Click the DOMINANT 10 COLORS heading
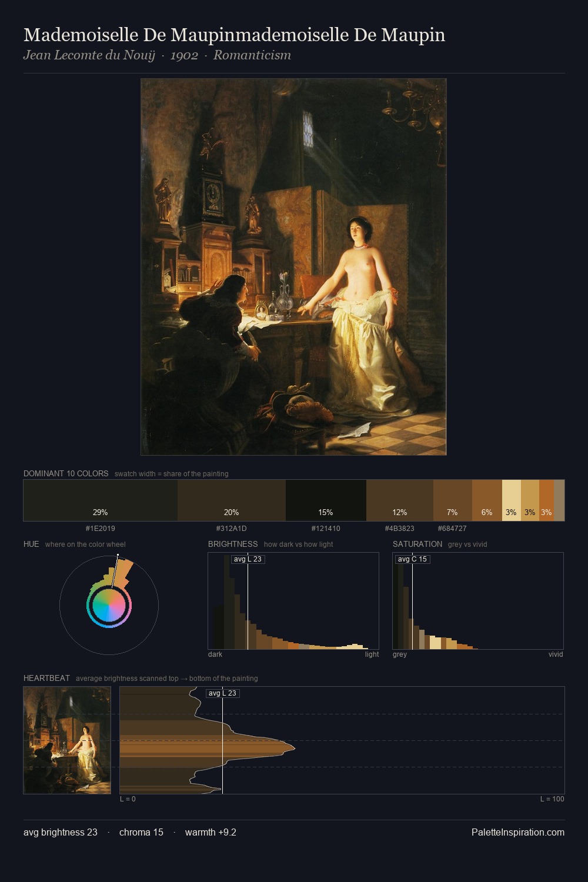 point(66,473)
